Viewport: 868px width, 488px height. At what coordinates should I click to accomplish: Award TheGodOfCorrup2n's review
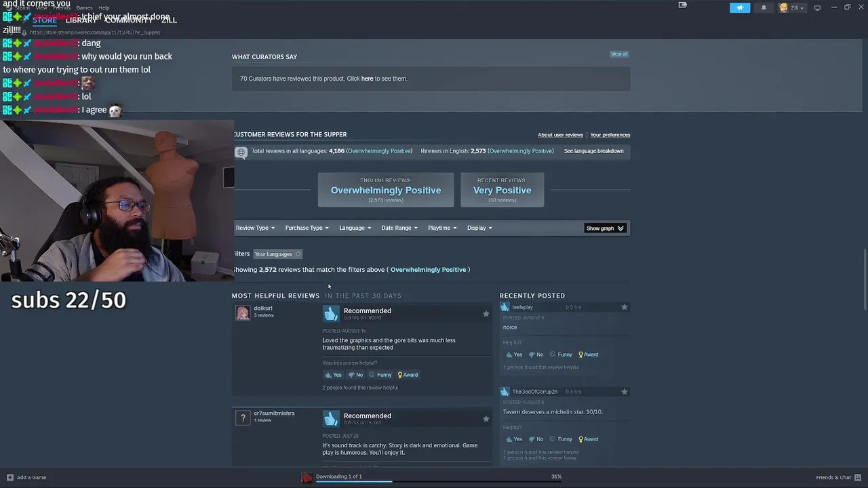[588, 439]
